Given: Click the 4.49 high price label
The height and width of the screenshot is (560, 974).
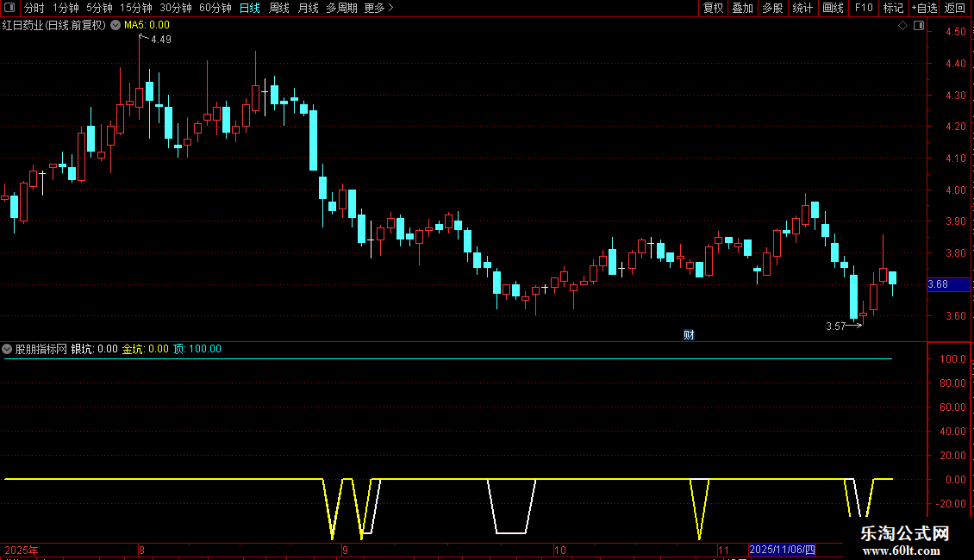Looking at the screenshot, I should click(x=161, y=40).
